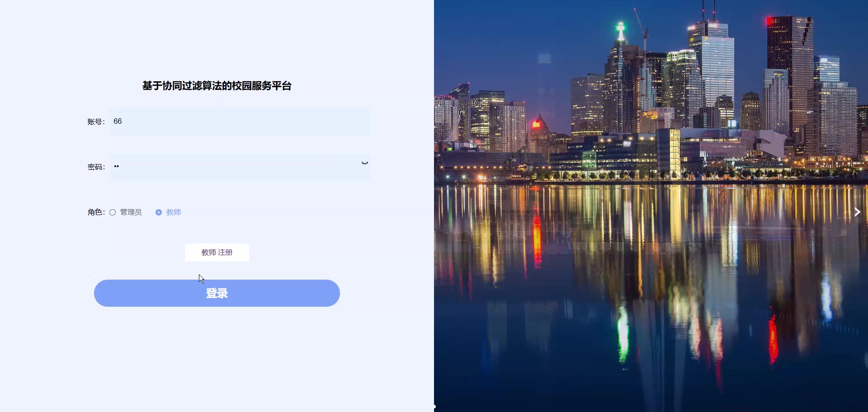Focus the 密码 password input field
868x412 pixels.
coord(240,167)
